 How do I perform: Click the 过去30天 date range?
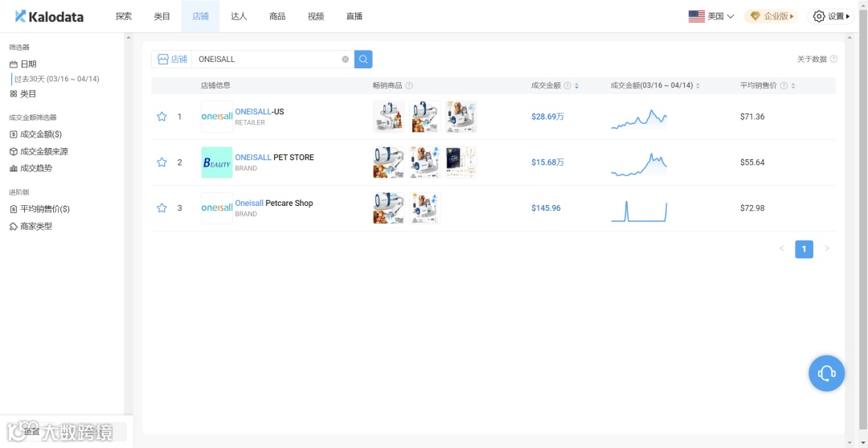click(x=56, y=79)
